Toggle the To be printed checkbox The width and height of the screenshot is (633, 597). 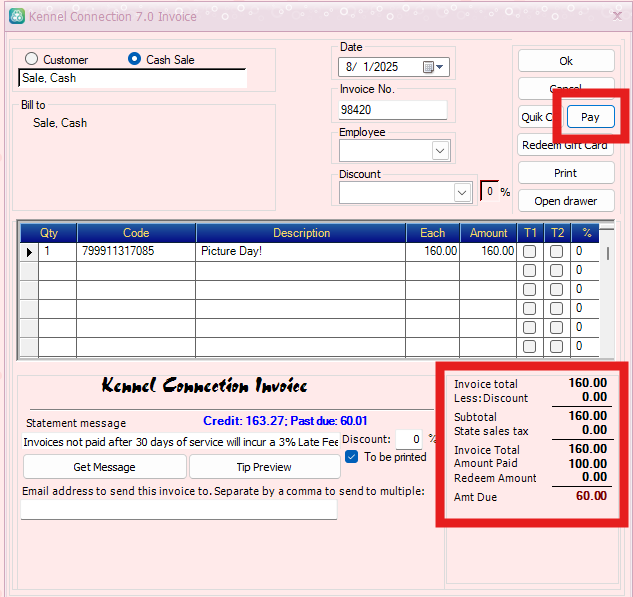coord(351,457)
